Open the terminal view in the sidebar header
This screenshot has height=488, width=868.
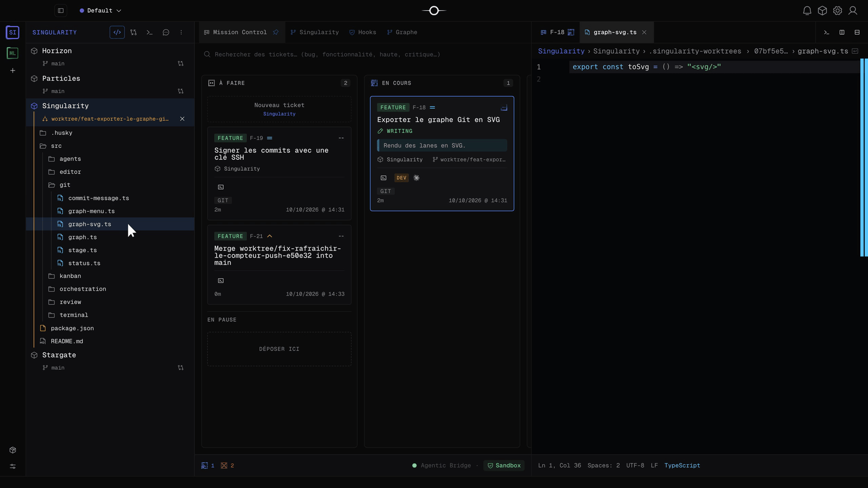pyautogui.click(x=150, y=33)
